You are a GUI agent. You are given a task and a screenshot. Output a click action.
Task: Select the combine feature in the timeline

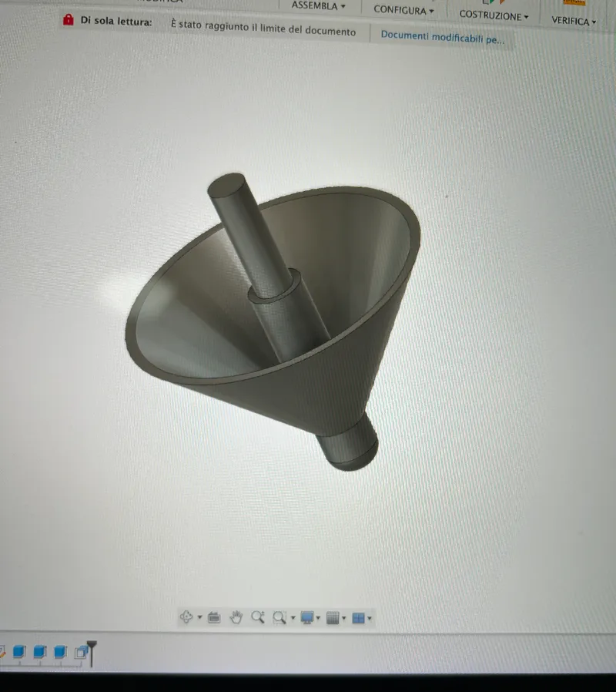coord(81,652)
